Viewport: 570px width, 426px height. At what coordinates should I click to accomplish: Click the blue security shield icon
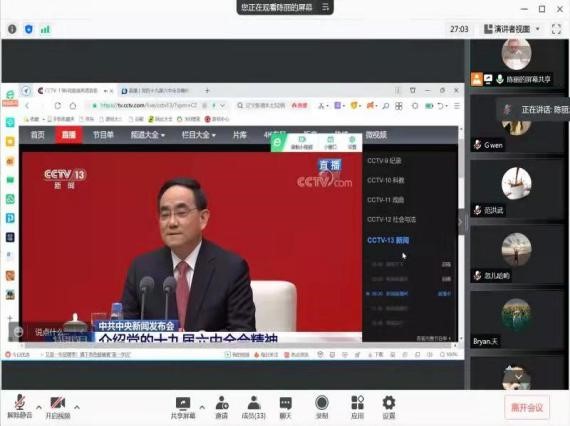[29, 29]
